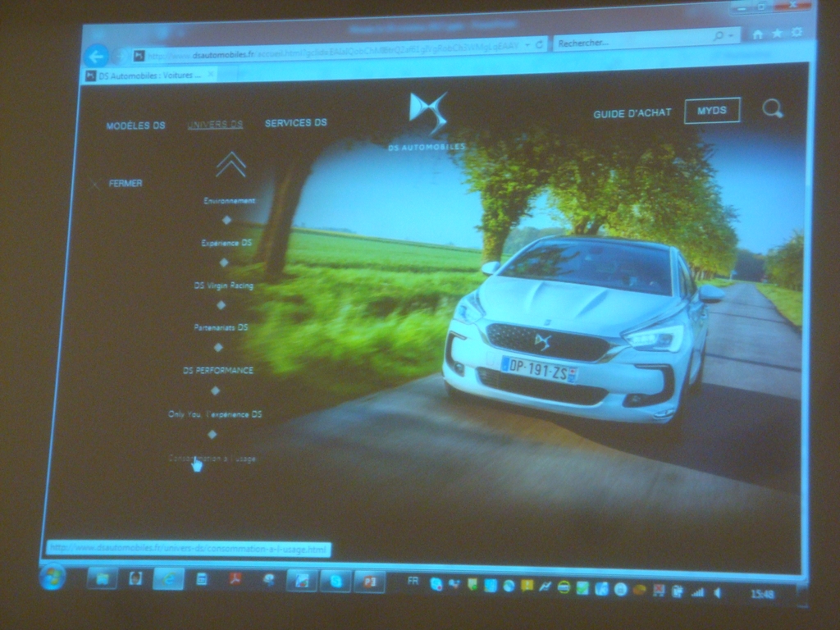Open the site search magnifier icon
The image size is (840, 630).
pyautogui.click(x=772, y=108)
